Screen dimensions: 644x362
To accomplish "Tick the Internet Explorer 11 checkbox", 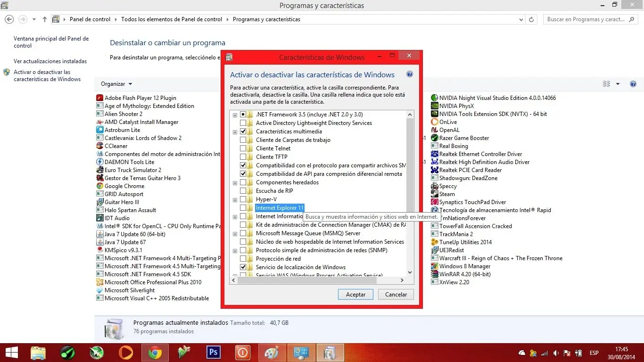I will pos(243,208).
